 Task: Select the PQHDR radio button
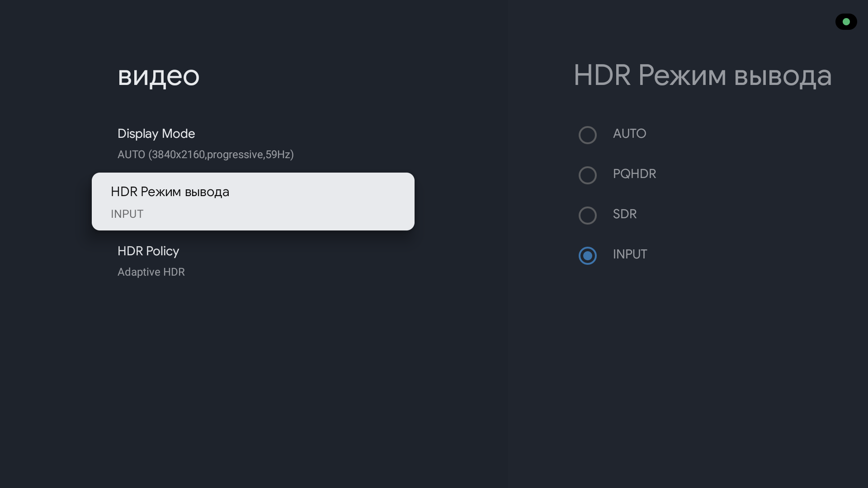[587, 175]
